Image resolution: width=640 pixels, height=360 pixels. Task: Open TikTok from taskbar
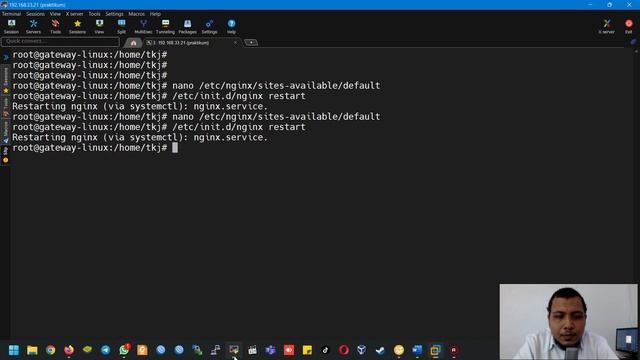[325, 350]
